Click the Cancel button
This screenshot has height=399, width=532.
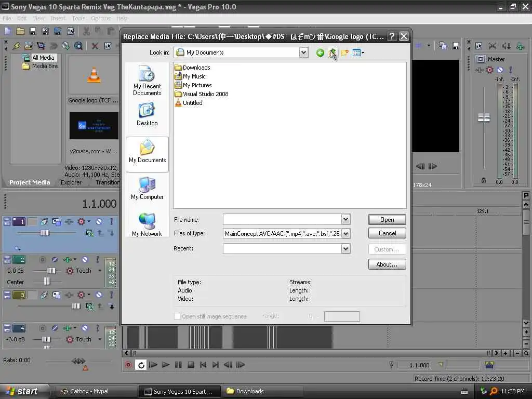pos(387,233)
